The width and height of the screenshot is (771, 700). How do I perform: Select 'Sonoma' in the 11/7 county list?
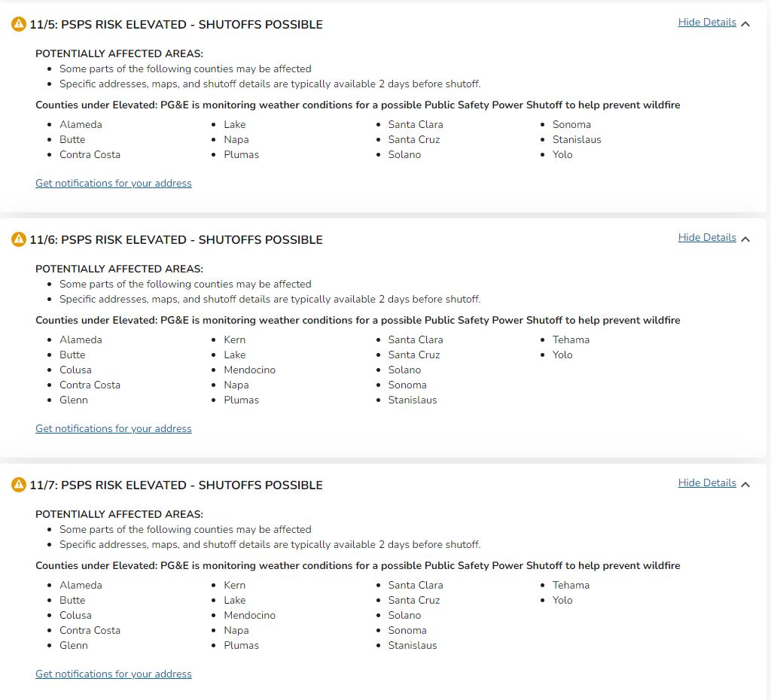point(407,630)
